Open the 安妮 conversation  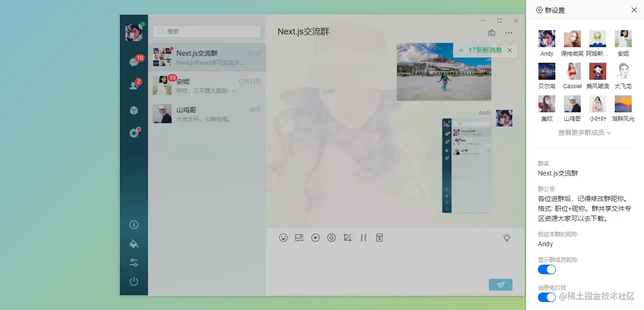[207, 85]
